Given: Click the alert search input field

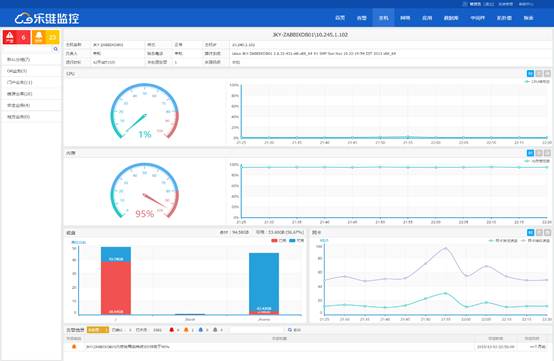Looking at the screenshot, I should tap(256, 330).
